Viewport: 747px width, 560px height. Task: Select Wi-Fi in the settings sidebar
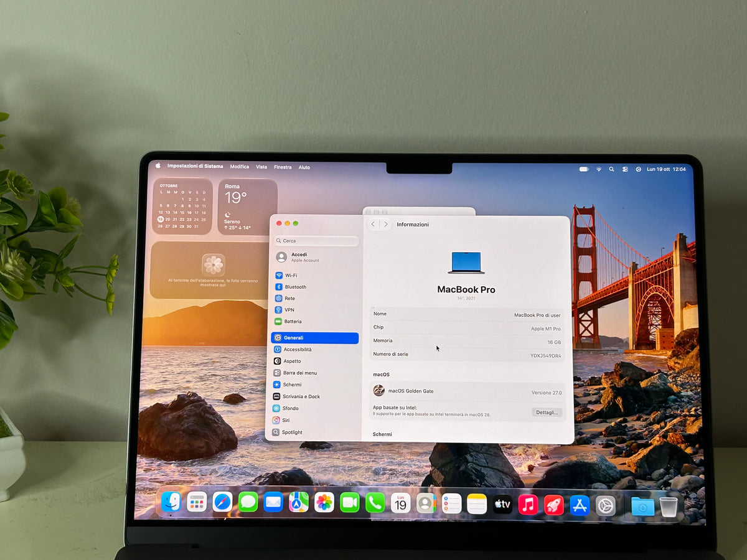[x=315, y=275]
